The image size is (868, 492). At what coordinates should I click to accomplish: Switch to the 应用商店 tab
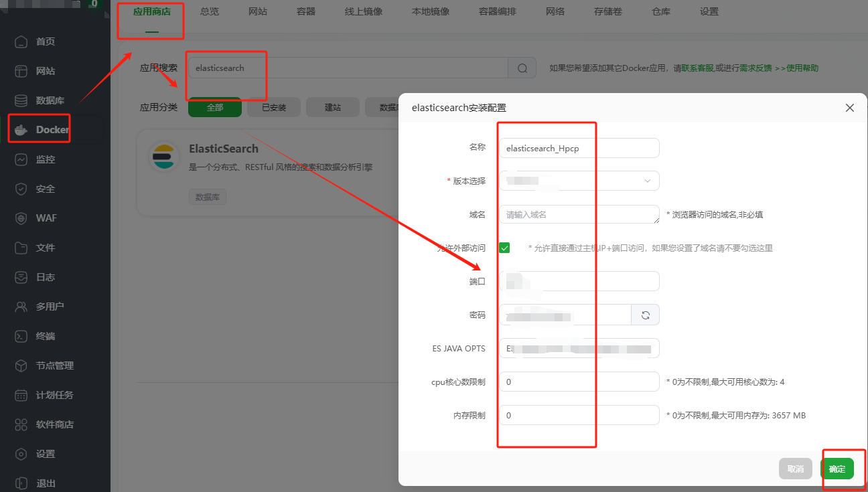[152, 11]
